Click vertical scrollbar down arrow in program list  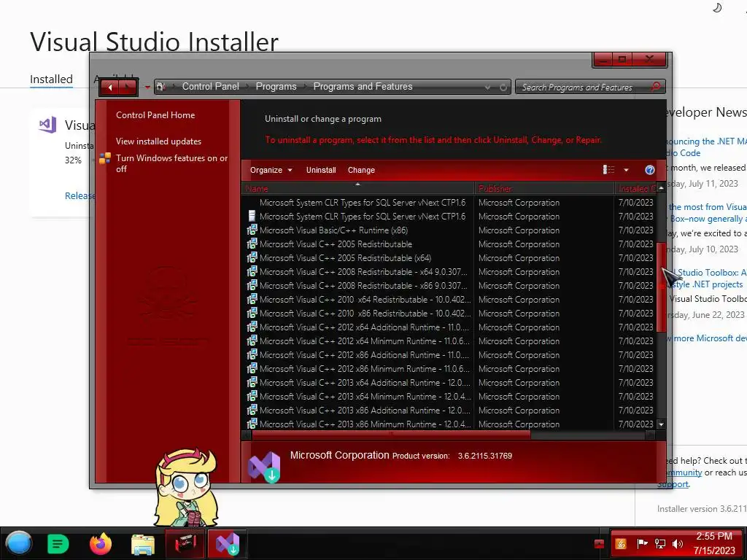point(661,424)
